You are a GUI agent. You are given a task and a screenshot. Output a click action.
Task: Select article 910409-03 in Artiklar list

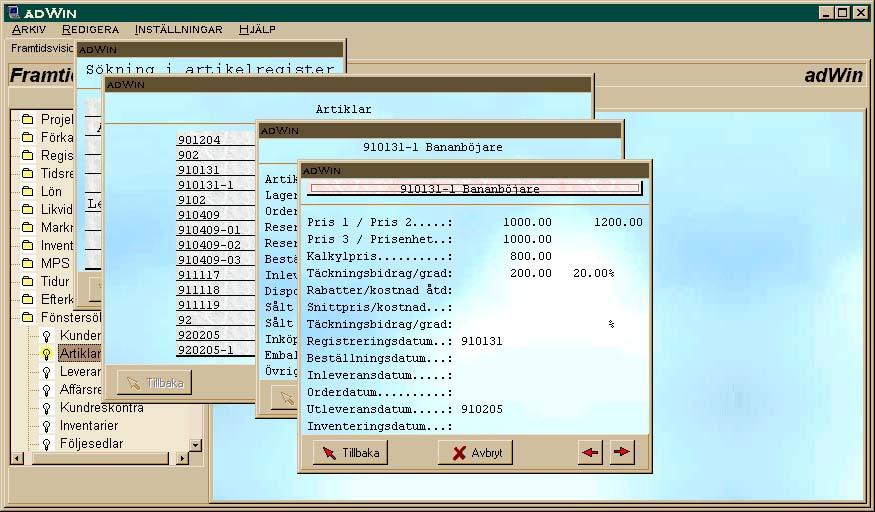click(x=215, y=260)
